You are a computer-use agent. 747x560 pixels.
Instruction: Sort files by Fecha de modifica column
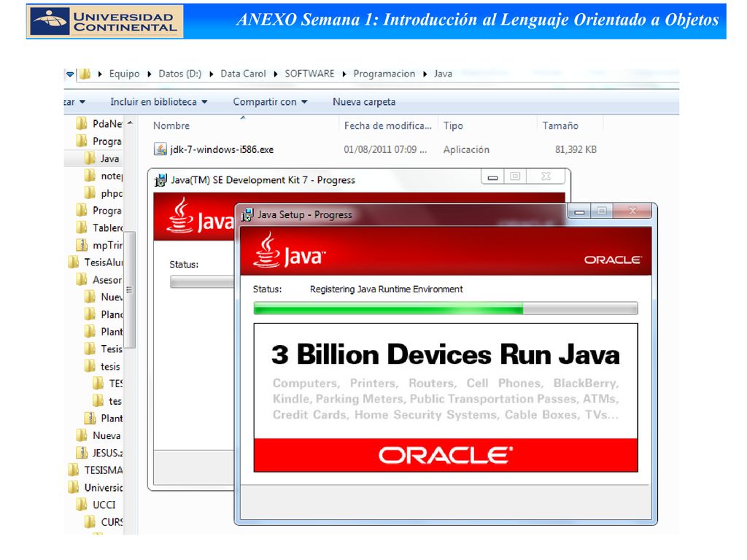pos(388,125)
